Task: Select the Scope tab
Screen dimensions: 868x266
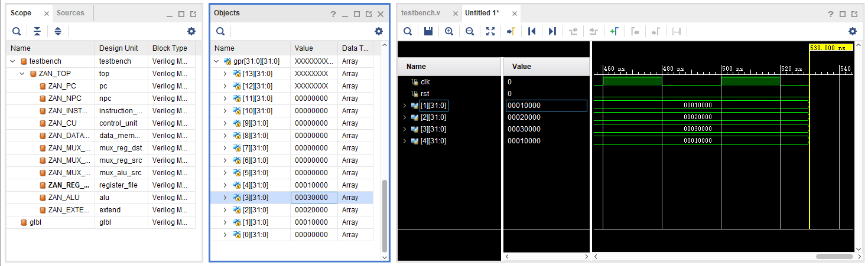Action: (x=21, y=13)
